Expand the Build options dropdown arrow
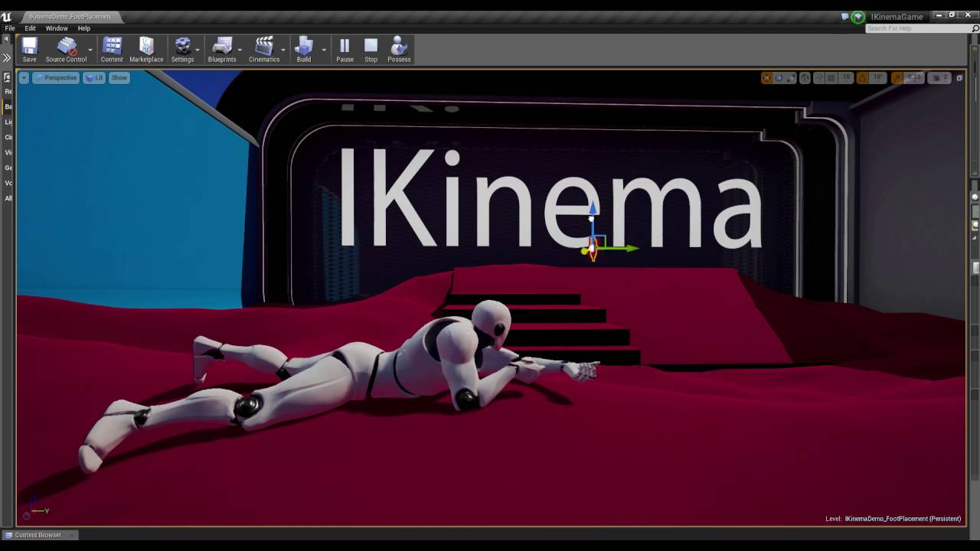 (324, 51)
